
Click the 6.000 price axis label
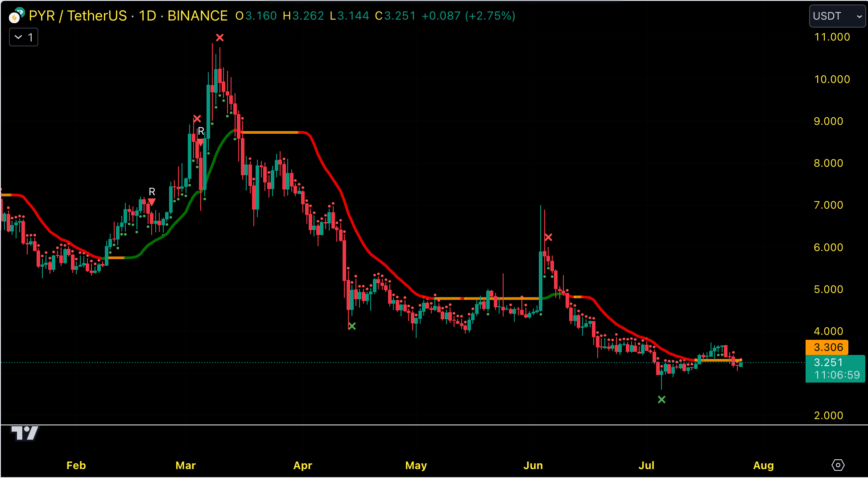pos(829,247)
